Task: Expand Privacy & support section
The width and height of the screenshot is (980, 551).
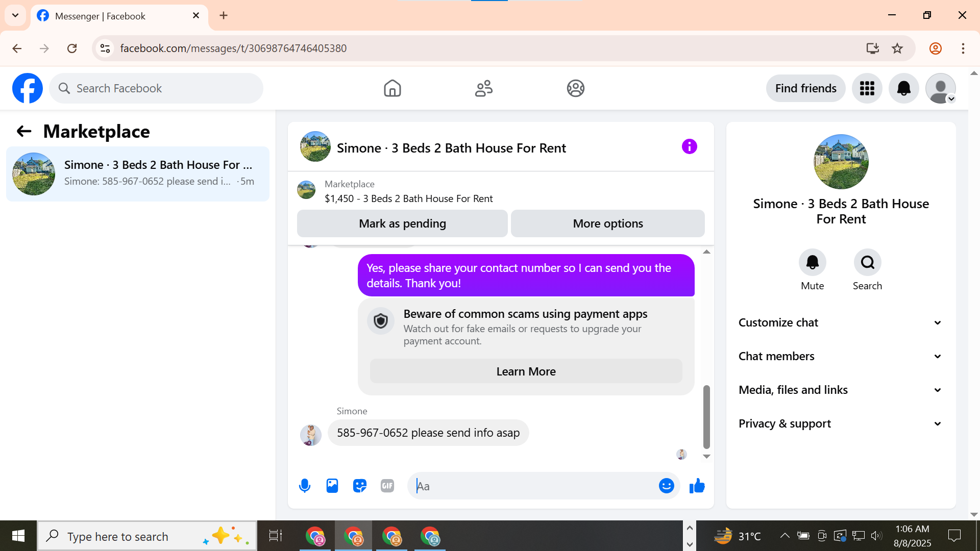Action: (x=840, y=423)
